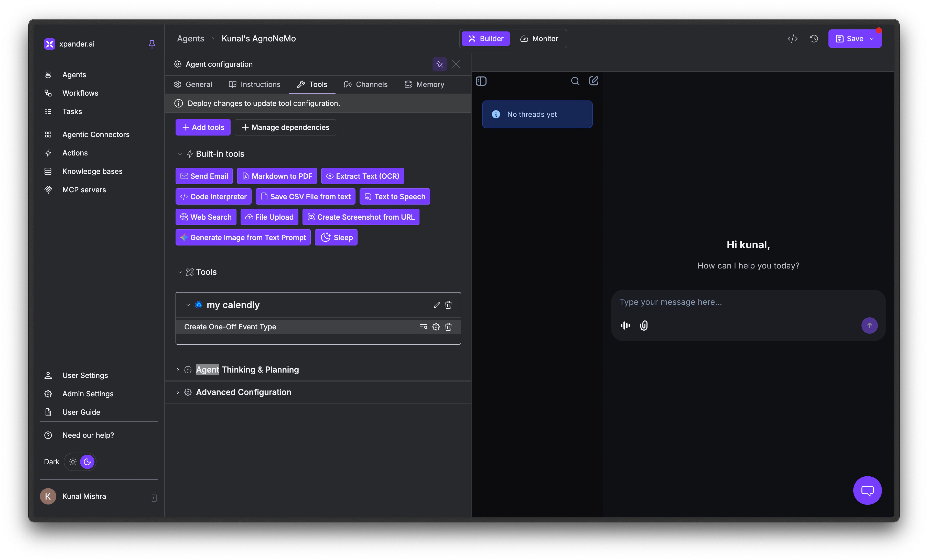Attach a file using the paperclip icon
This screenshot has height=560, width=928.
pyautogui.click(x=644, y=326)
